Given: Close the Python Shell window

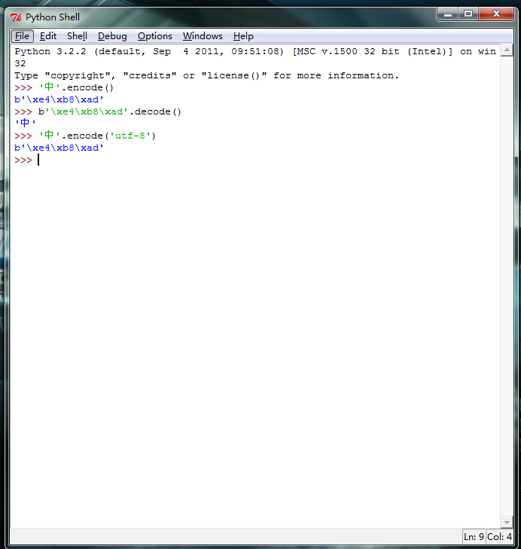Looking at the screenshot, I should (496, 14).
